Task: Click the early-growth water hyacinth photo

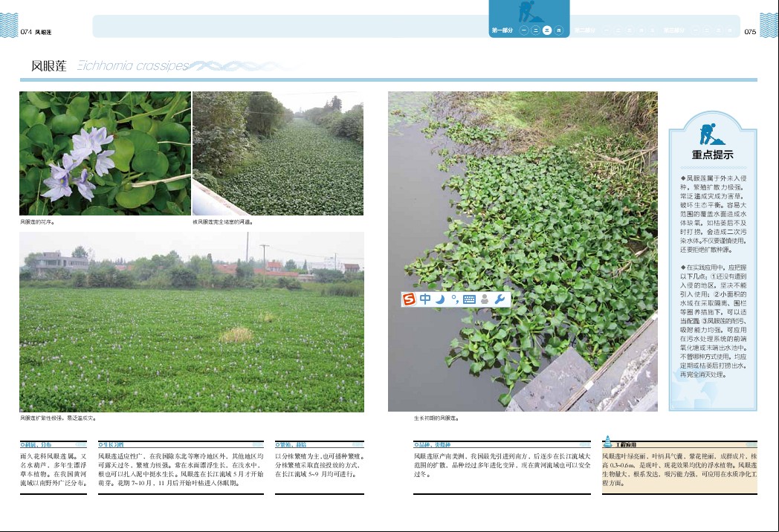Action: tap(523, 251)
